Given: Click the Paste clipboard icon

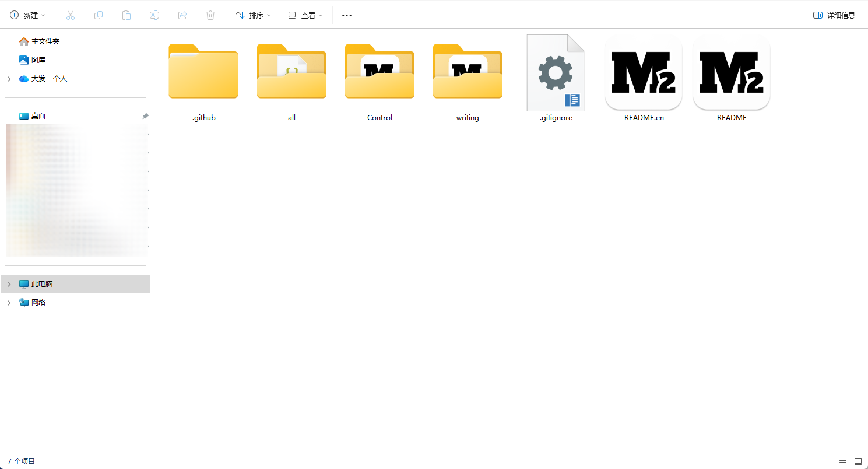Looking at the screenshot, I should pos(126,15).
